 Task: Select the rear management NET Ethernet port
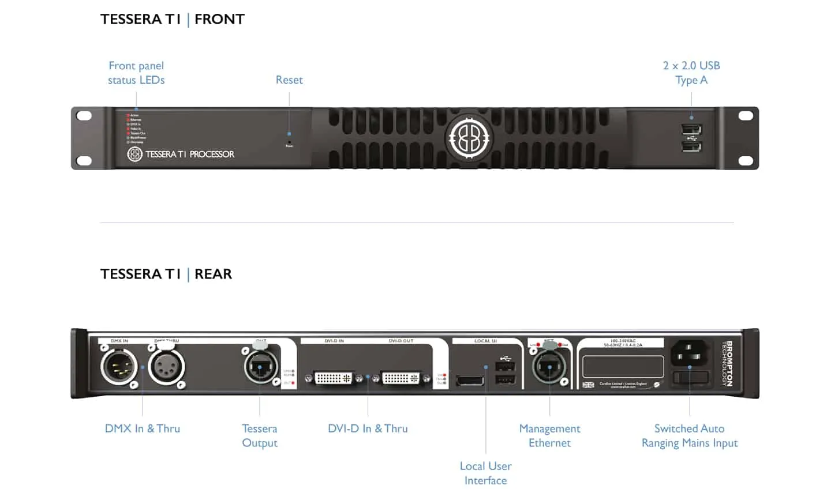[x=549, y=367]
